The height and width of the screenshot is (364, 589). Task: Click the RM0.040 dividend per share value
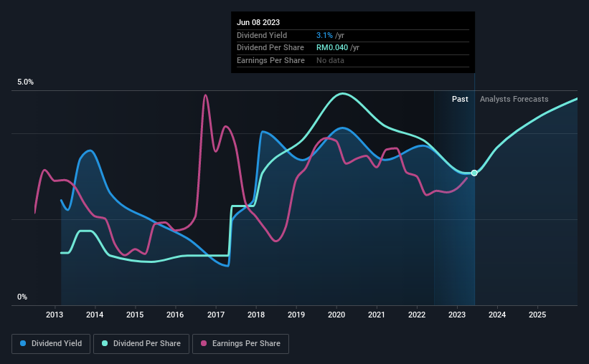(332, 48)
